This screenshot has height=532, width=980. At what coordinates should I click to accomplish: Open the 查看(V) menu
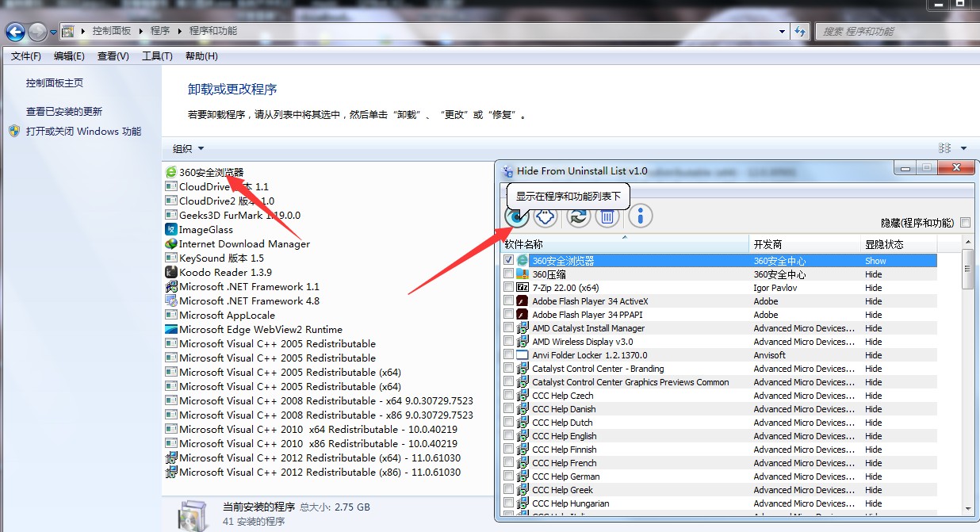click(x=113, y=55)
